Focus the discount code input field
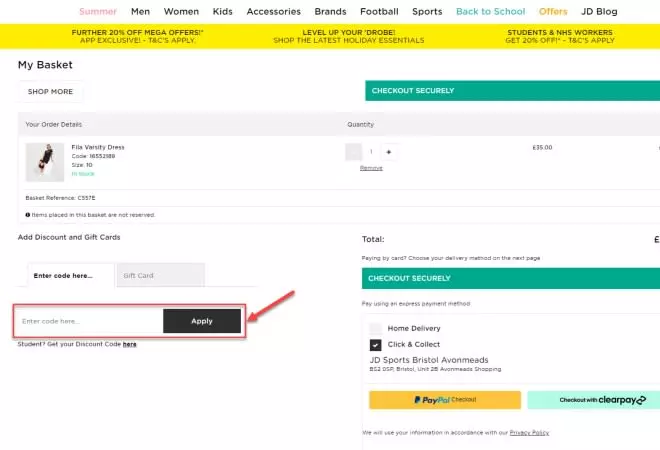 [89, 321]
